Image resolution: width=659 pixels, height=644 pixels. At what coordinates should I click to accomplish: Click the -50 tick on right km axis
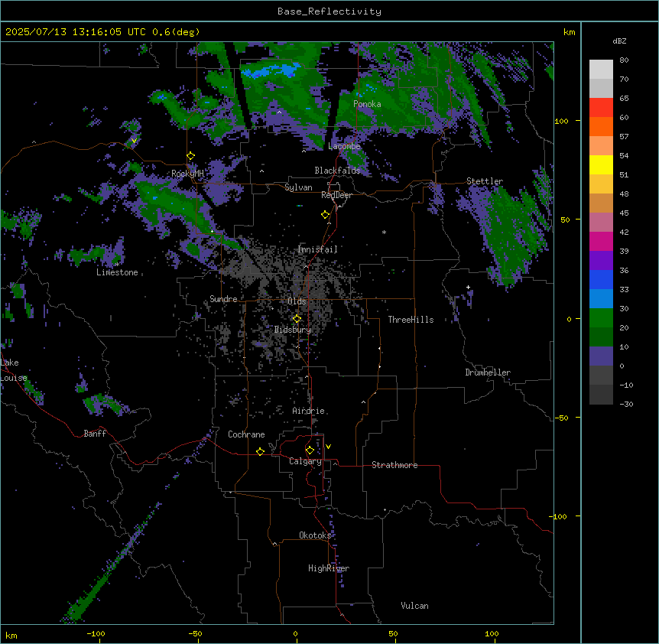561,418
